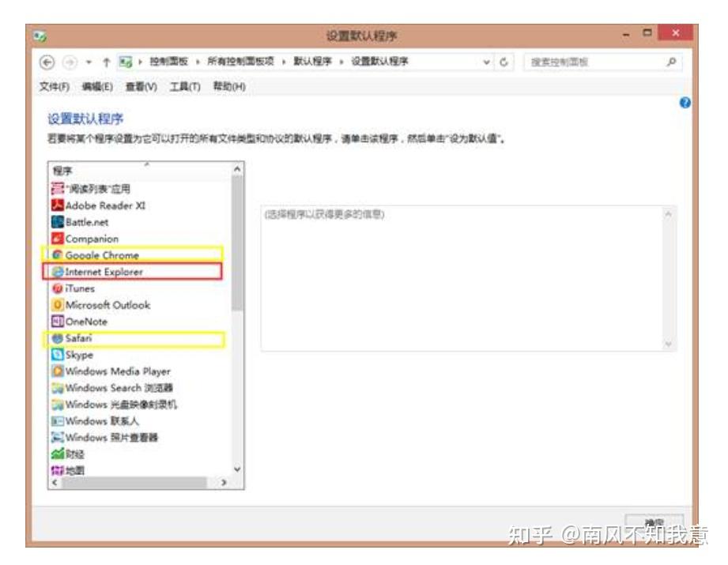Click the Internet Explorer icon
Image resolution: width=728 pixels, height=565 pixels.
58,272
